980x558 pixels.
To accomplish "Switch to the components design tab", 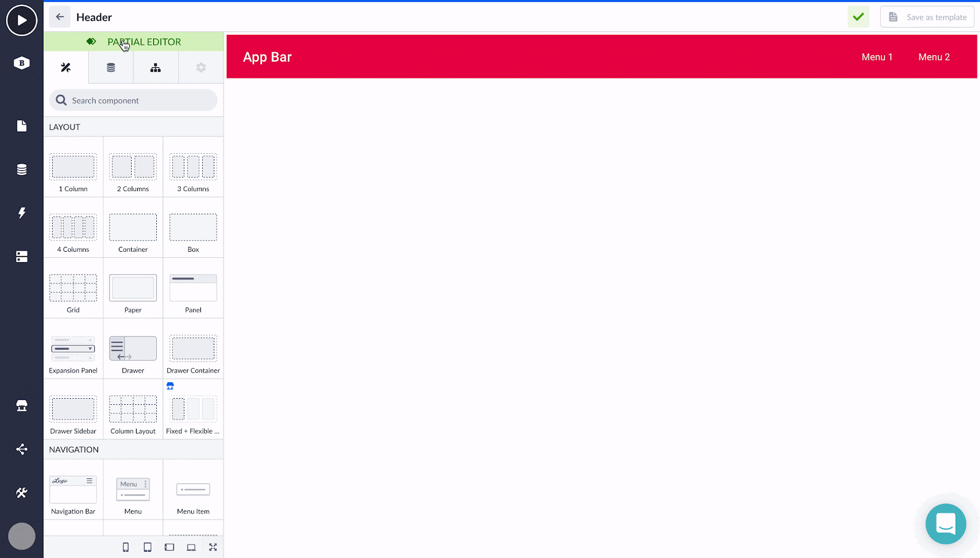I will point(66,67).
